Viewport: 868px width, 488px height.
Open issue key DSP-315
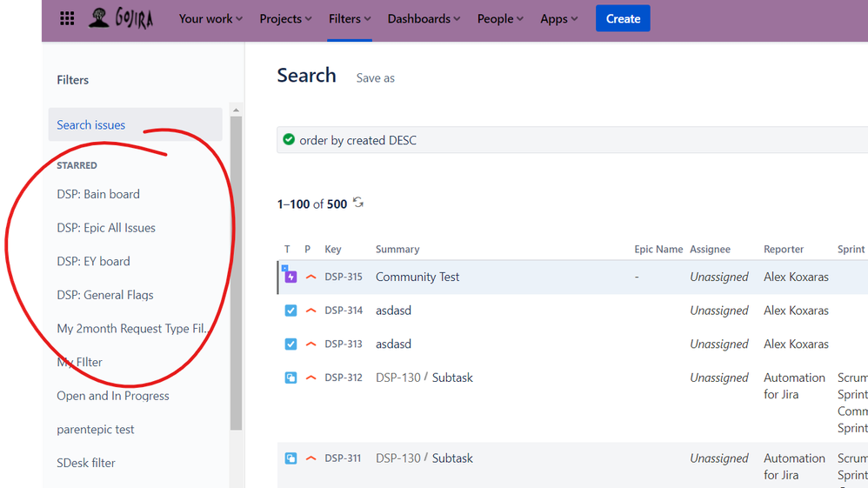(x=344, y=277)
